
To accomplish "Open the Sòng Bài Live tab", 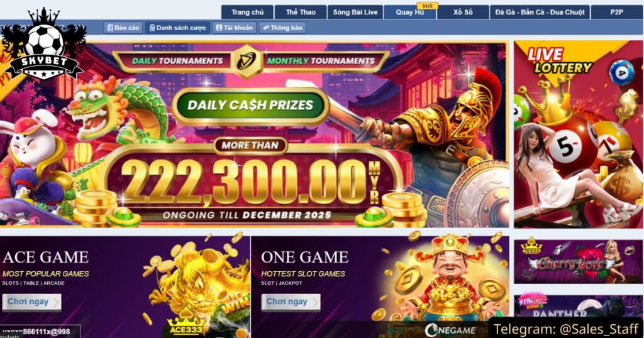I will pos(355,13).
